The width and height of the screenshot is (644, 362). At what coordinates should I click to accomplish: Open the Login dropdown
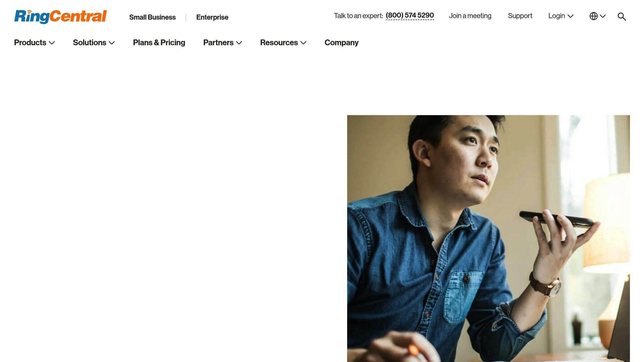tap(561, 16)
